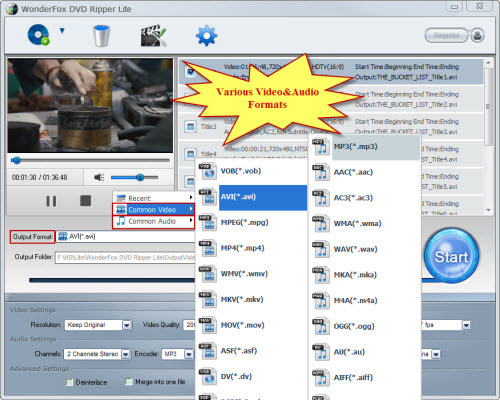Choose WMV(*.wmv) format entry

251,274
